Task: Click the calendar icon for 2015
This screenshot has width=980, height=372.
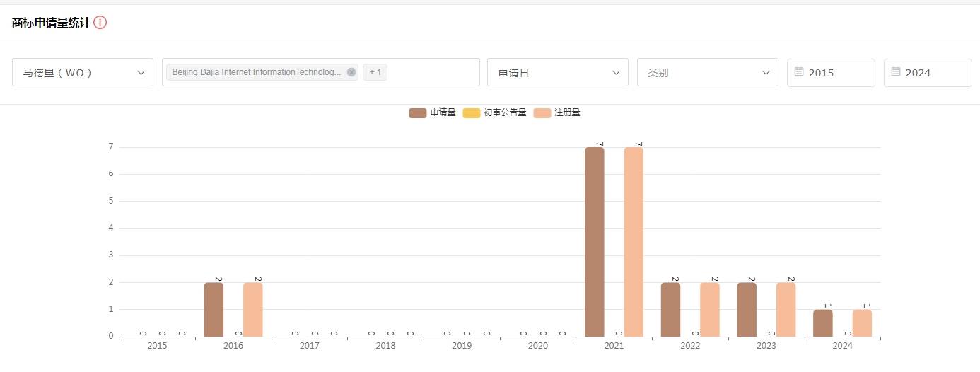Action: click(799, 72)
